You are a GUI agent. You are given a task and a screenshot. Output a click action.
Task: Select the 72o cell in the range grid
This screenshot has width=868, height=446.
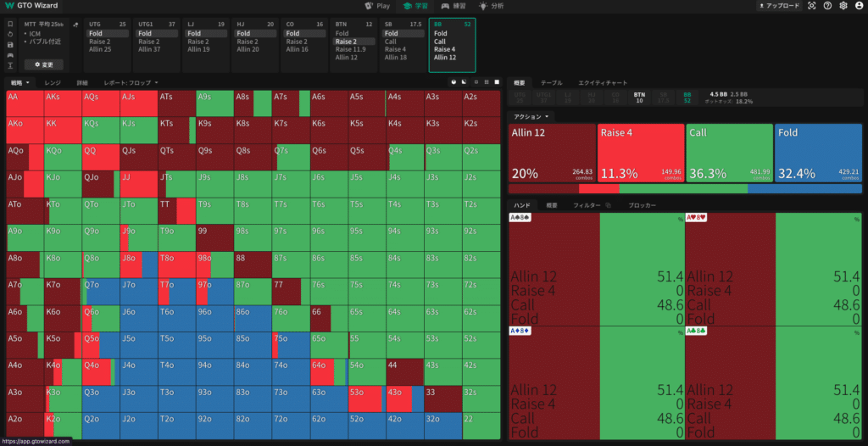click(x=291, y=426)
